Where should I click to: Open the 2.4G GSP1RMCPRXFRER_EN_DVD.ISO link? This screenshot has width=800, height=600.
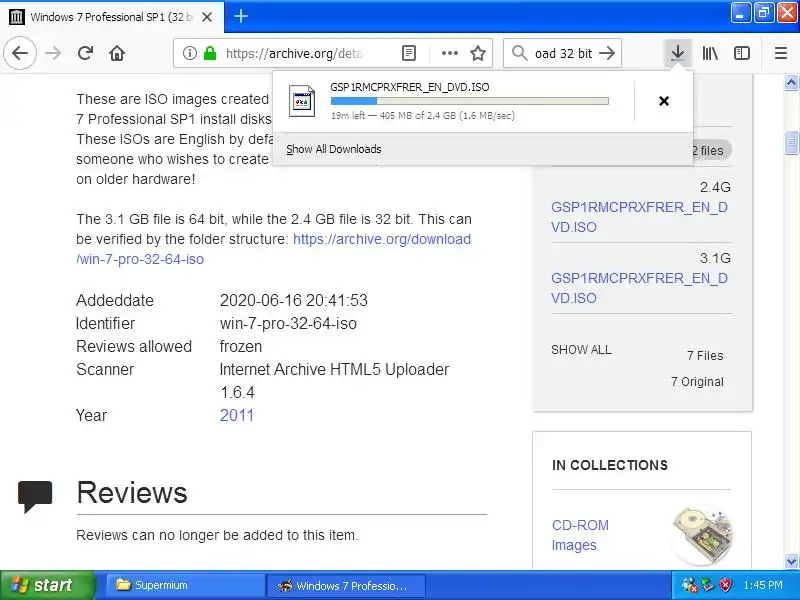pyautogui.click(x=639, y=217)
